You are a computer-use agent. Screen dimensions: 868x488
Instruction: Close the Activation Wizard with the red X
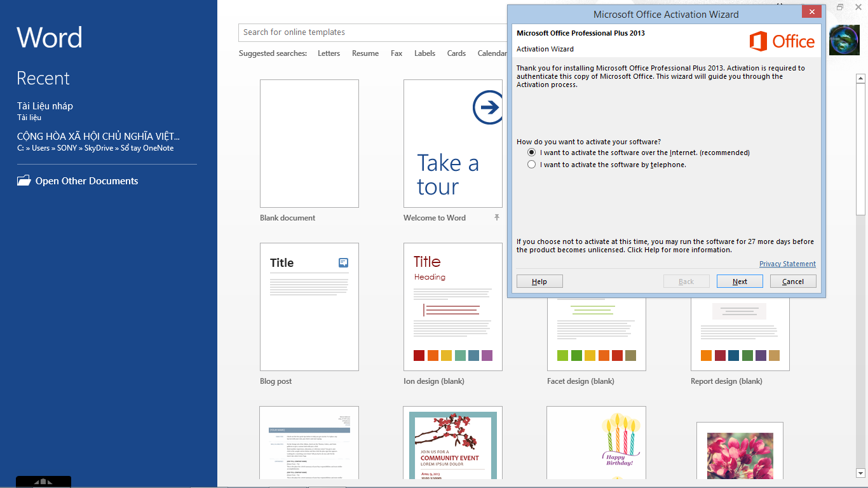click(x=811, y=13)
